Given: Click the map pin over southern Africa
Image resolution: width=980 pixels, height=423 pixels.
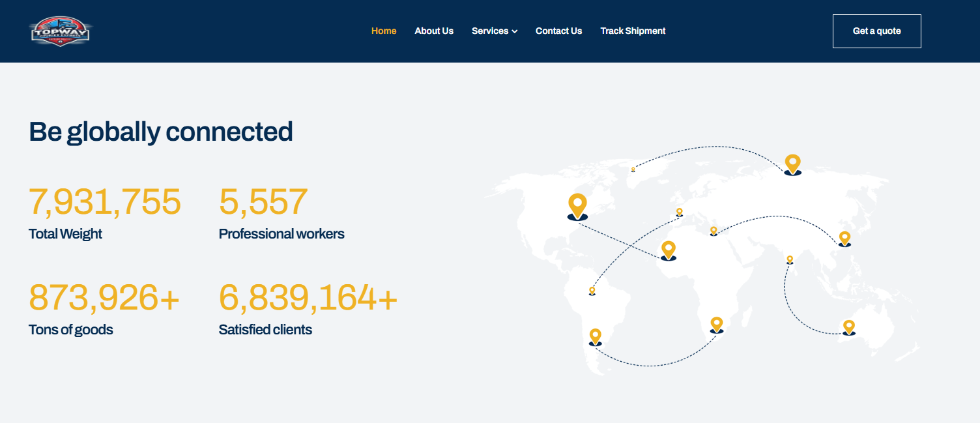Looking at the screenshot, I should click(x=717, y=324).
